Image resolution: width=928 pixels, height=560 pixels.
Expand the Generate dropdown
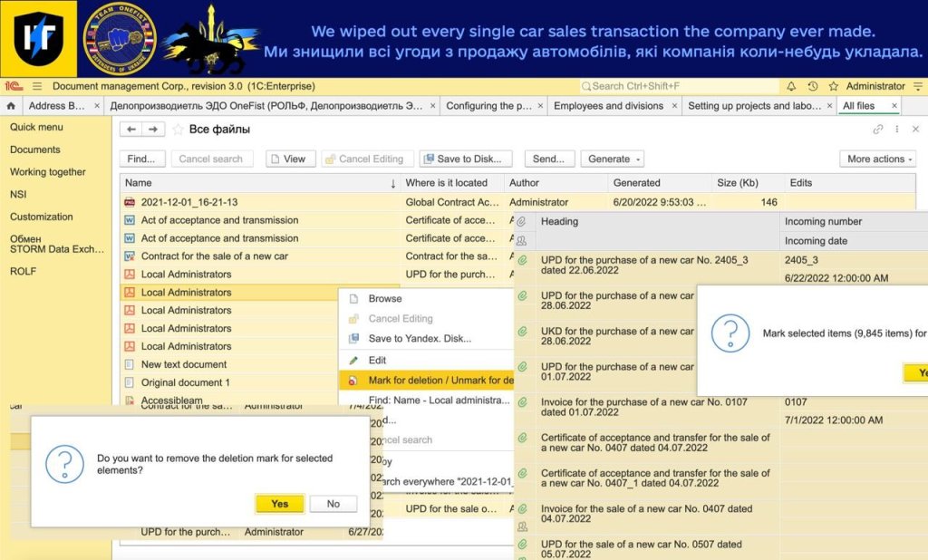613,159
